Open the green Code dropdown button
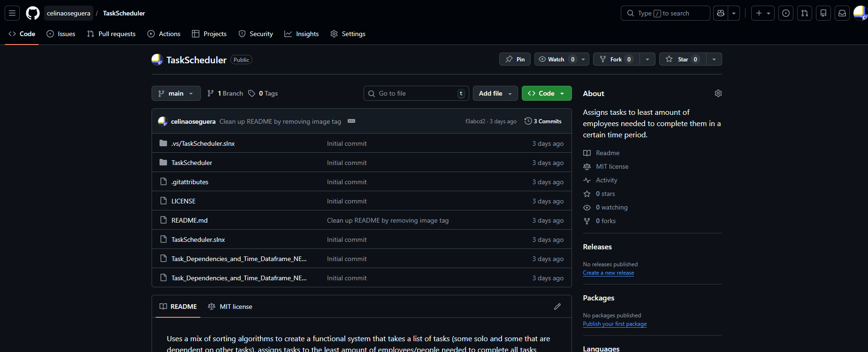The height and width of the screenshot is (352, 868). click(547, 93)
